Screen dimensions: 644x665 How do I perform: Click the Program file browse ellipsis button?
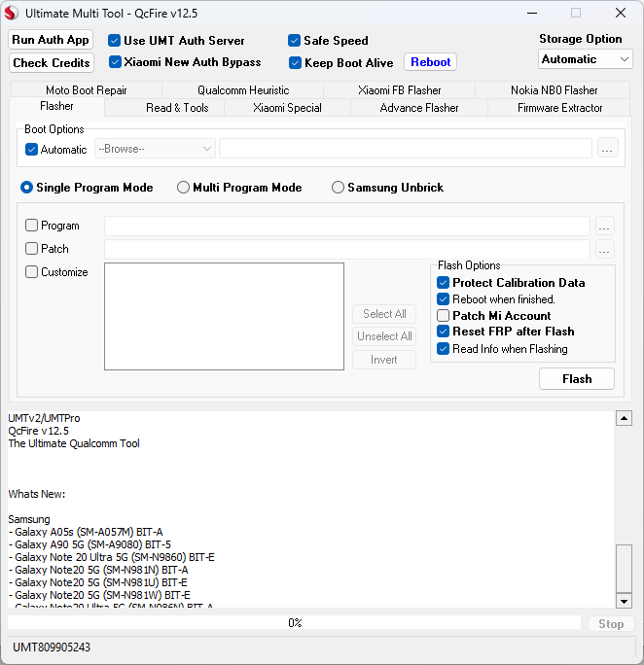pos(605,226)
